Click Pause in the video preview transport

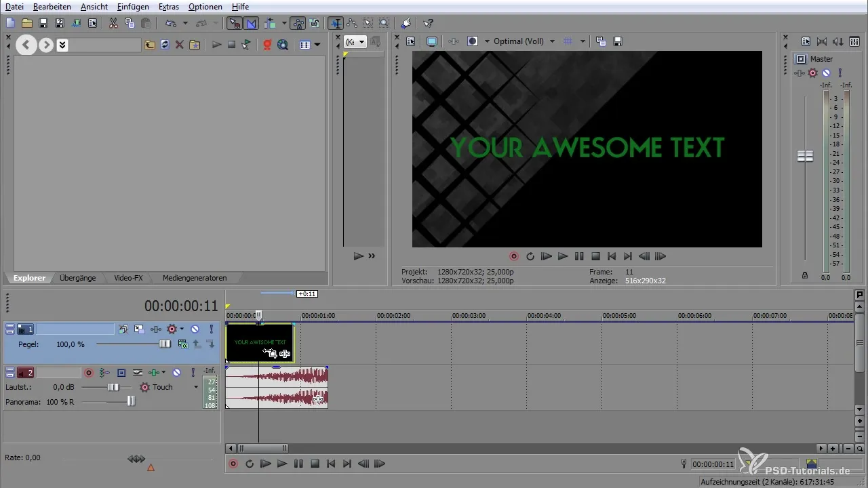coord(579,256)
